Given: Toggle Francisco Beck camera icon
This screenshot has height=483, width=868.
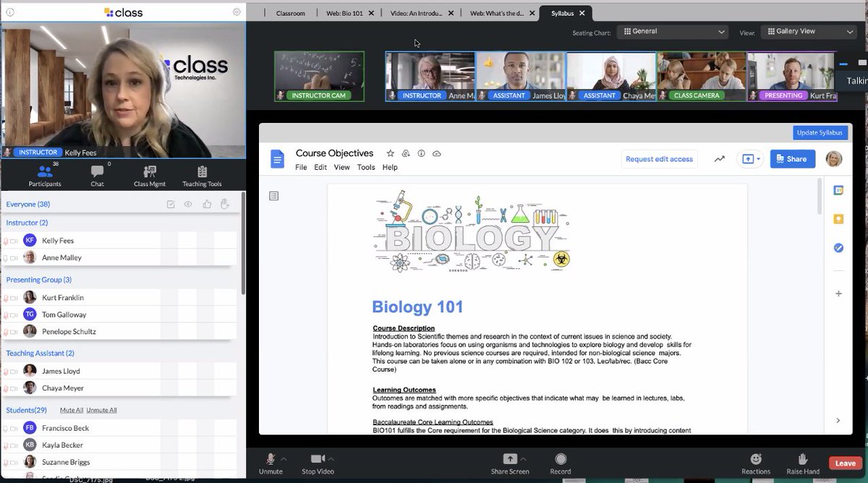Looking at the screenshot, I should point(14,428).
